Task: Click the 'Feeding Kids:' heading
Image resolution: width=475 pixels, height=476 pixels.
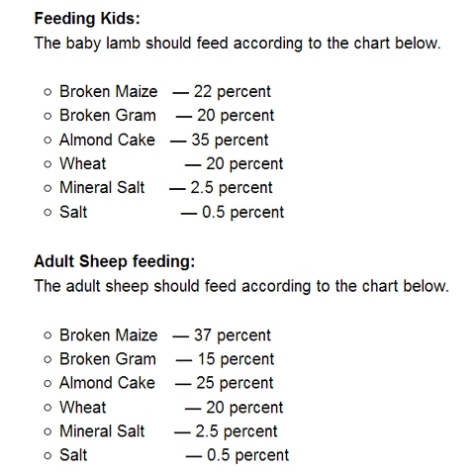Action: pyautogui.click(x=87, y=19)
